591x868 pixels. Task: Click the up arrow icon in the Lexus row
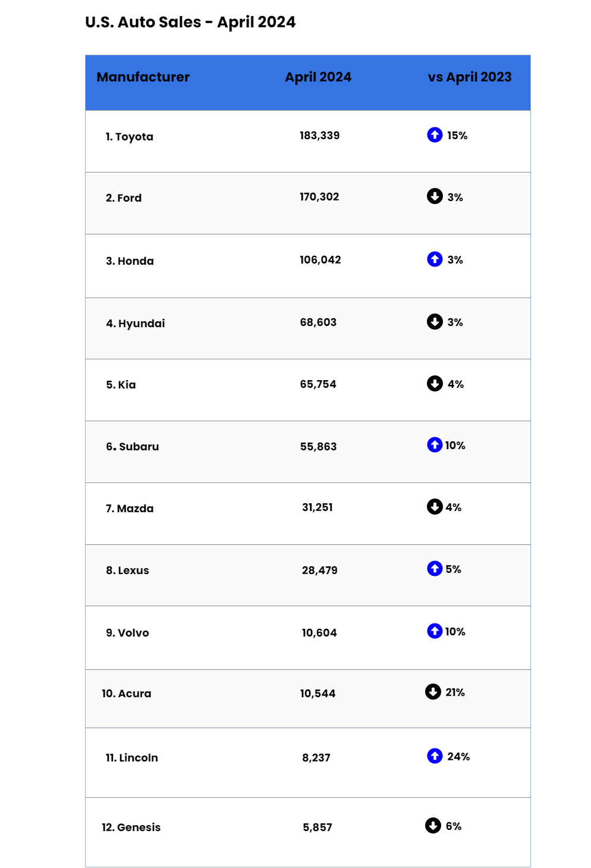435,569
